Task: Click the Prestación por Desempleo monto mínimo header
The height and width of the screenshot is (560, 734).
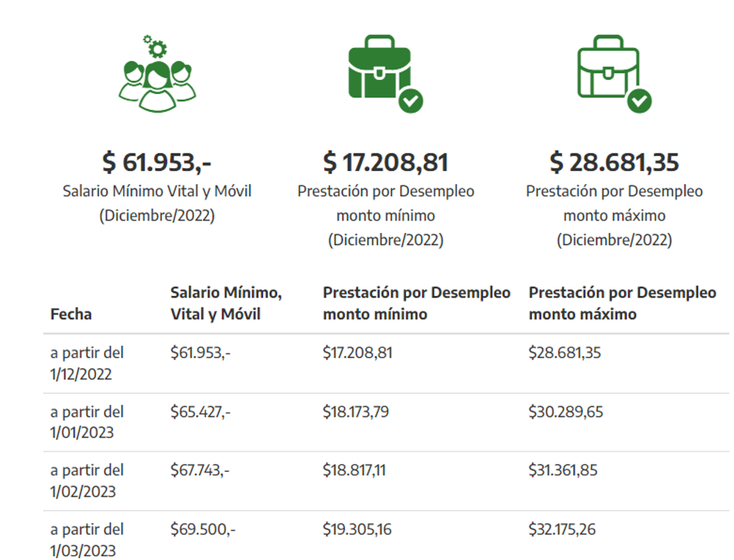Action: coord(417,303)
